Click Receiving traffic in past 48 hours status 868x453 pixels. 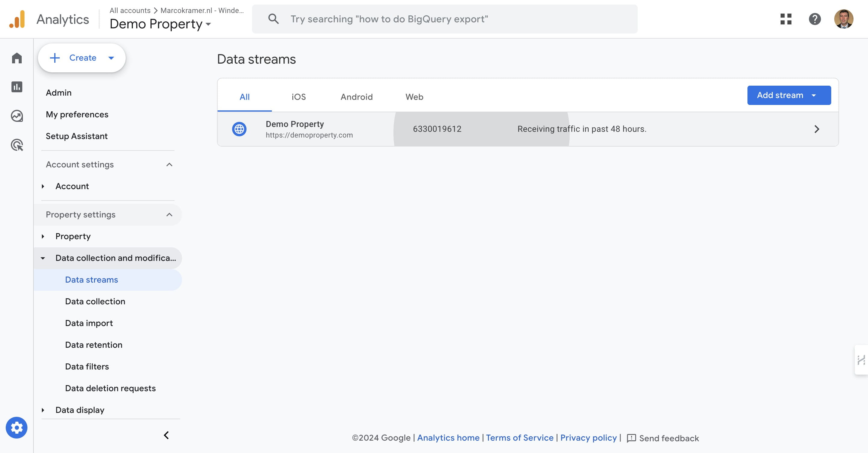582,129
